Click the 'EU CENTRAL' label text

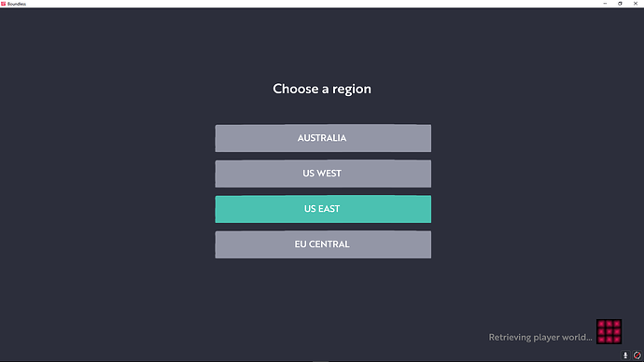coord(322,244)
